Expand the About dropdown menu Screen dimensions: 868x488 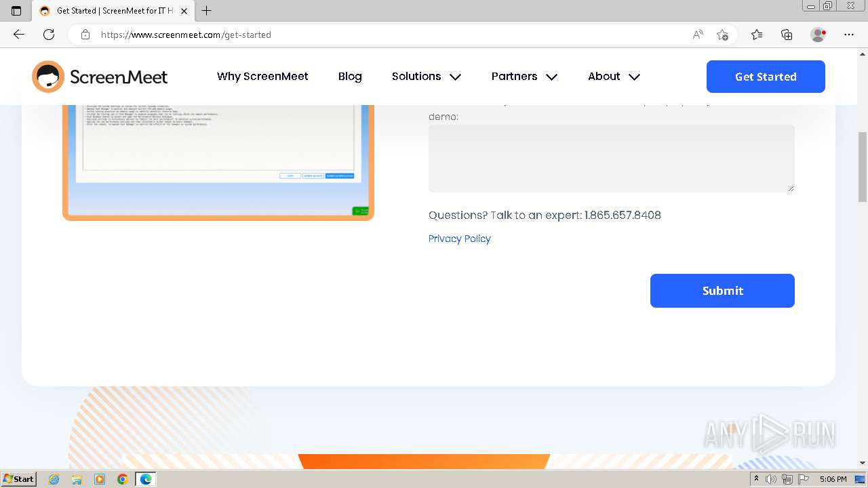(614, 77)
